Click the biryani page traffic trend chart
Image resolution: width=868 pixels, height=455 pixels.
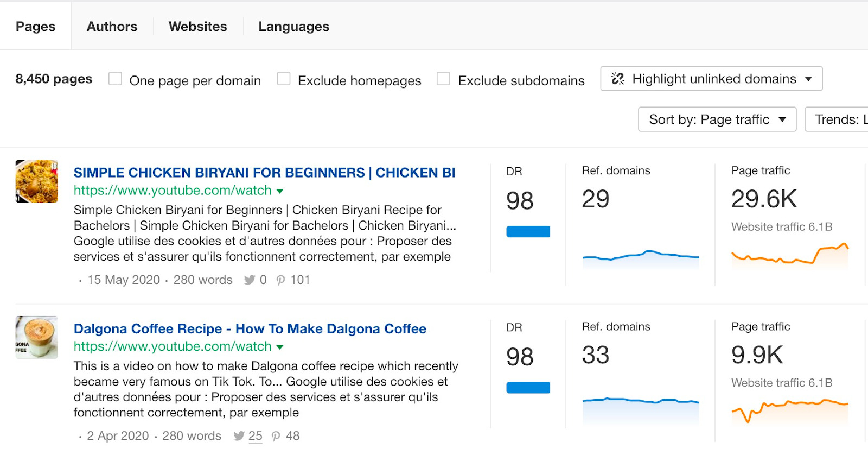[789, 255]
